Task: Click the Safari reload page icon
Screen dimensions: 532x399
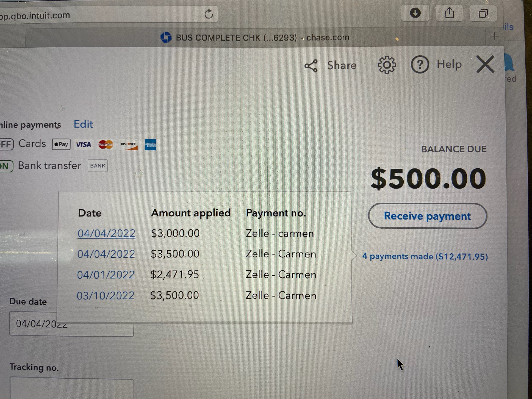Action: [209, 14]
